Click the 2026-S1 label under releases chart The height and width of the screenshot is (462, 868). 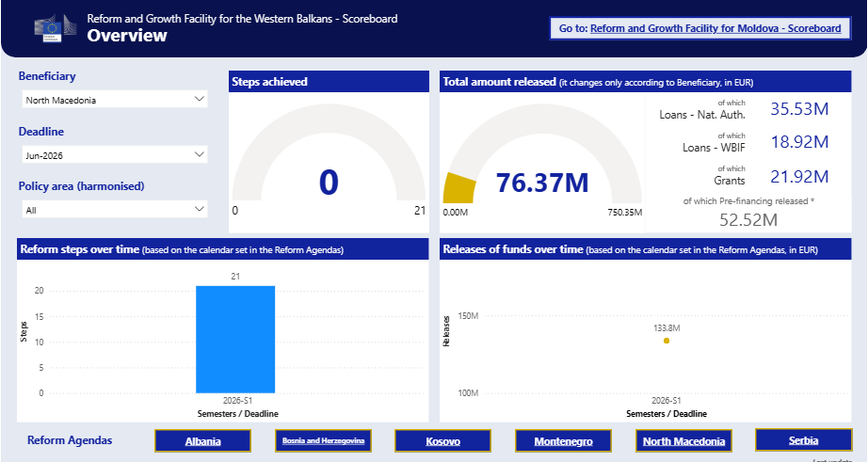pyautogui.click(x=666, y=400)
